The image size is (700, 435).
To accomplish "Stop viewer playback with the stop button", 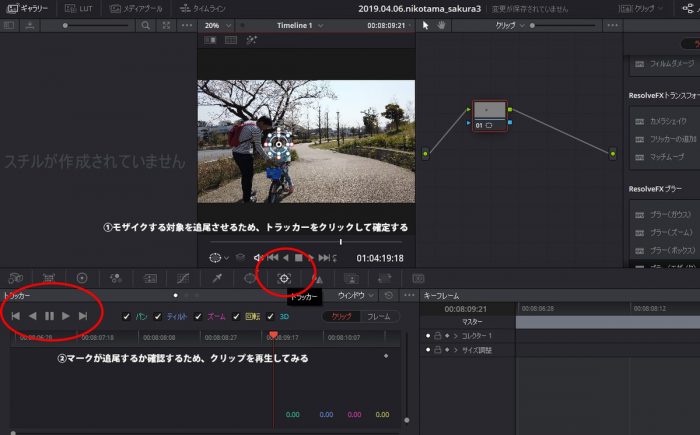I will coord(298,258).
